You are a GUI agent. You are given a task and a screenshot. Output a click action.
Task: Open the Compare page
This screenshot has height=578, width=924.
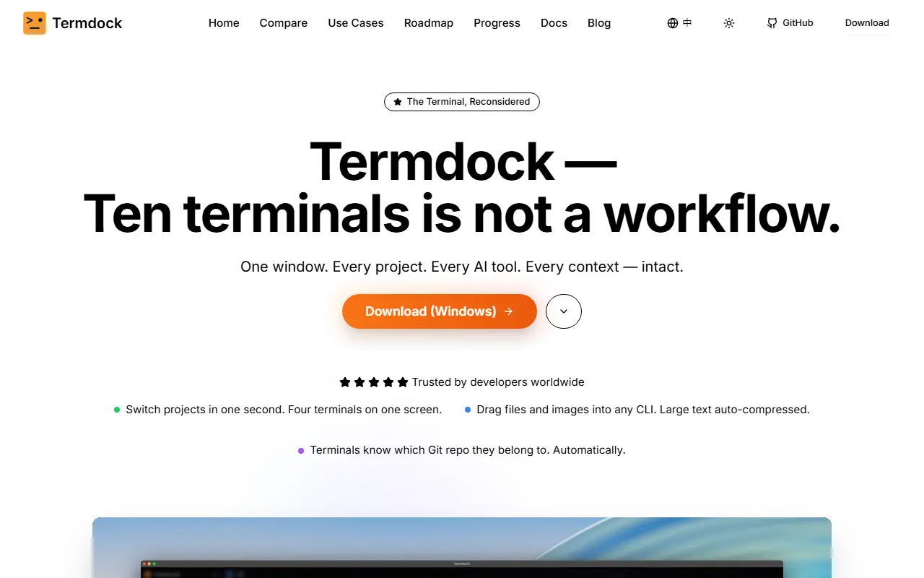[x=284, y=23]
